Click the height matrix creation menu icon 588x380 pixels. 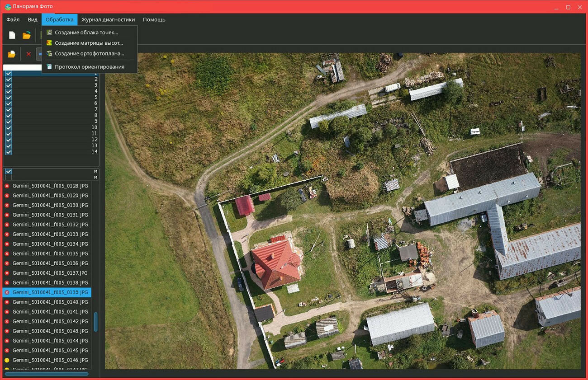tap(49, 43)
